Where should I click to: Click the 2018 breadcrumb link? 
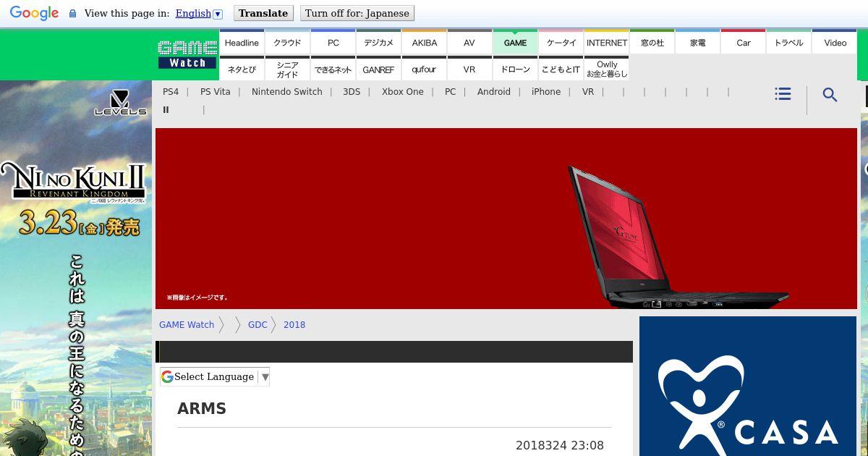(294, 325)
